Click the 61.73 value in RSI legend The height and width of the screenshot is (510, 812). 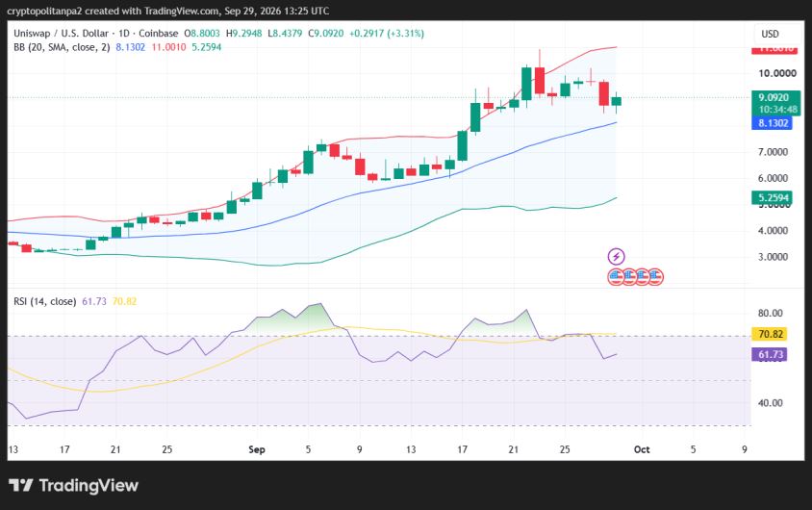pos(94,301)
